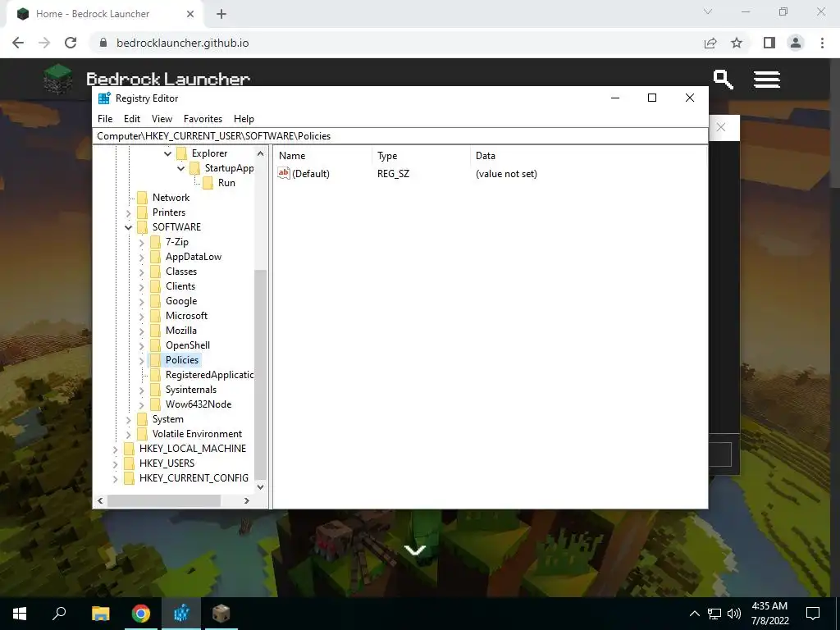Select the Network key
The height and width of the screenshot is (630, 840).
click(x=171, y=198)
